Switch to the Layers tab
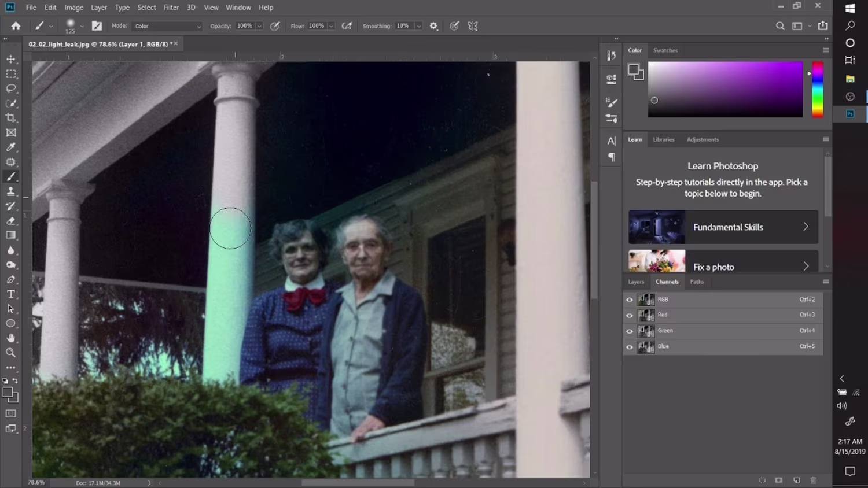Viewport: 868px width, 488px height. tap(636, 282)
